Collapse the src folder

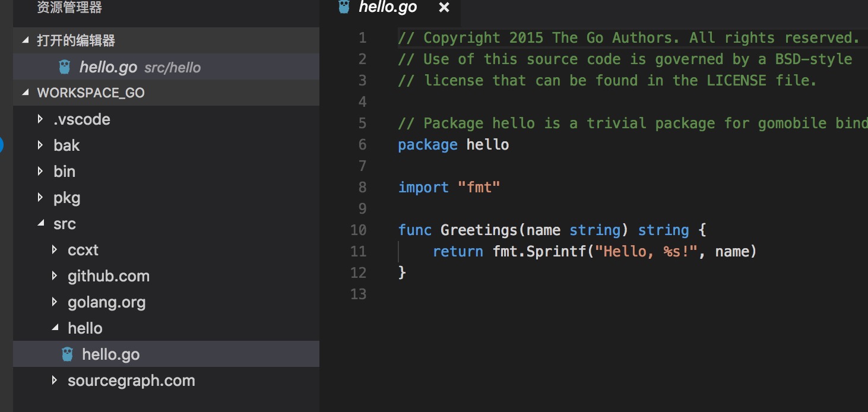(40, 224)
